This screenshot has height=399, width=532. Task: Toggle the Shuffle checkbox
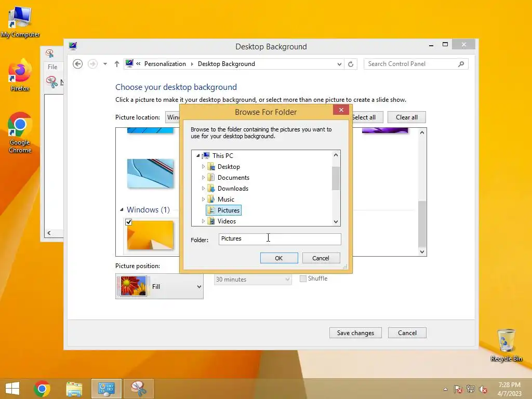tap(303, 278)
